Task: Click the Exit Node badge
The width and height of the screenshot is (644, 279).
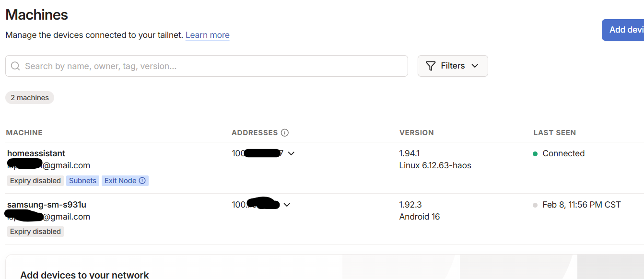Action: point(120,181)
